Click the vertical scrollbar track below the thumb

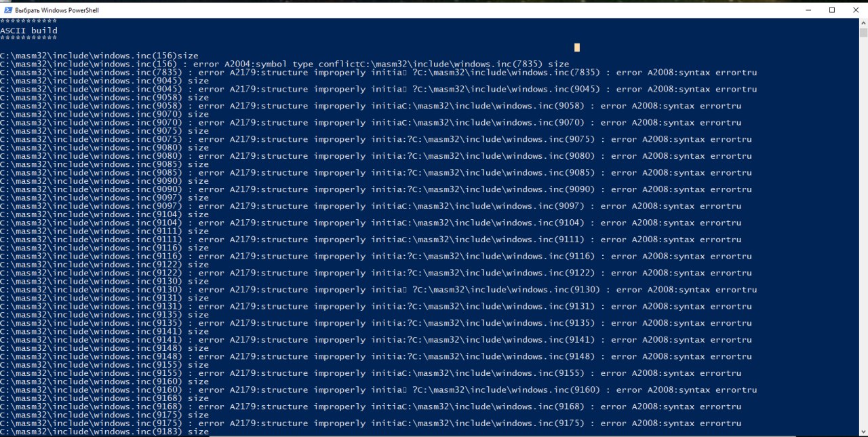(x=863, y=234)
